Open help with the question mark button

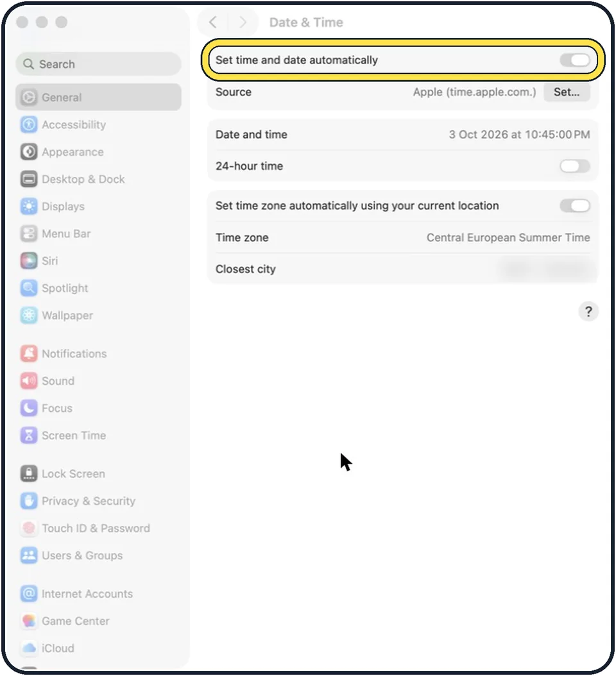pos(588,311)
